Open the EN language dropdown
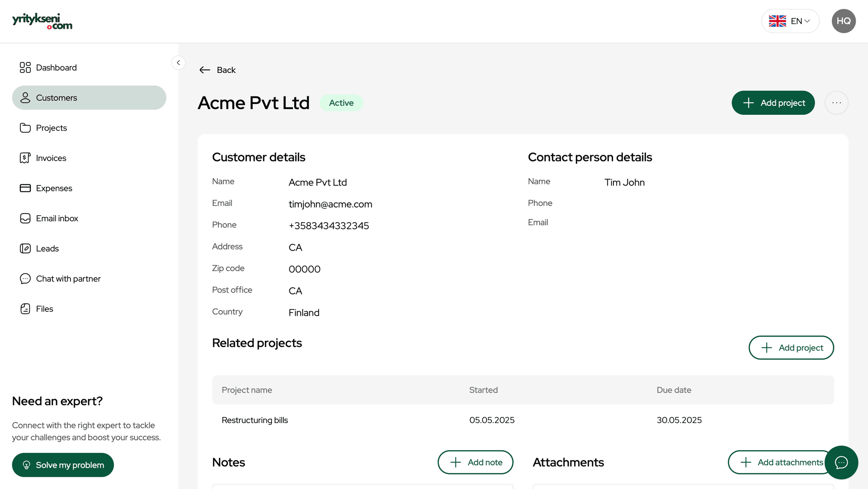Image resolution: width=868 pixels, height=489 pixels. [790, 21]
